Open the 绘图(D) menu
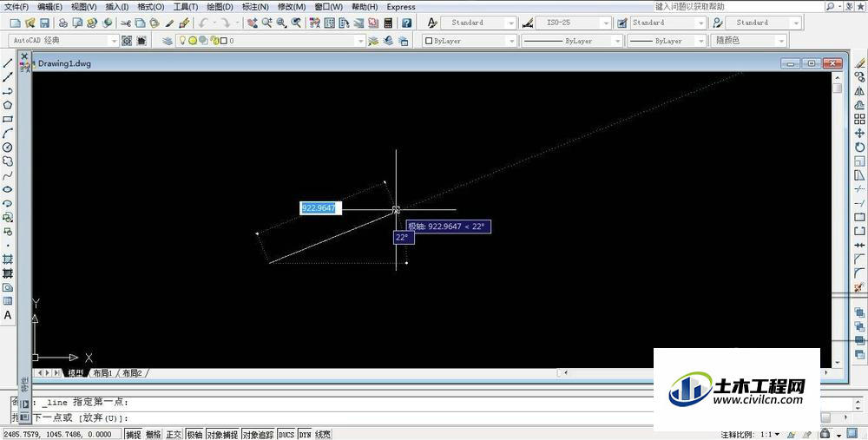Viewport: 868px width, 440px height. coord(220,7)
